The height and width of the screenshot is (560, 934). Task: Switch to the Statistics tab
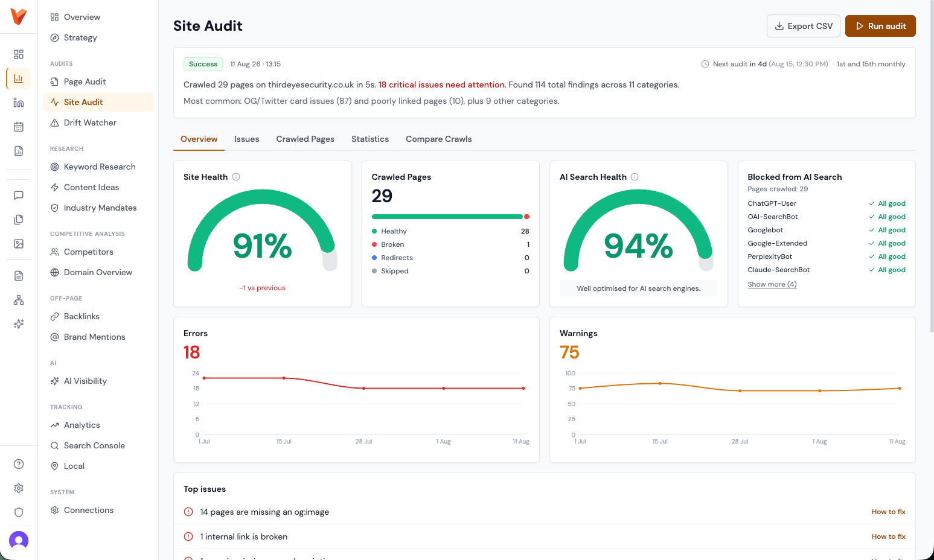point(370,139)
